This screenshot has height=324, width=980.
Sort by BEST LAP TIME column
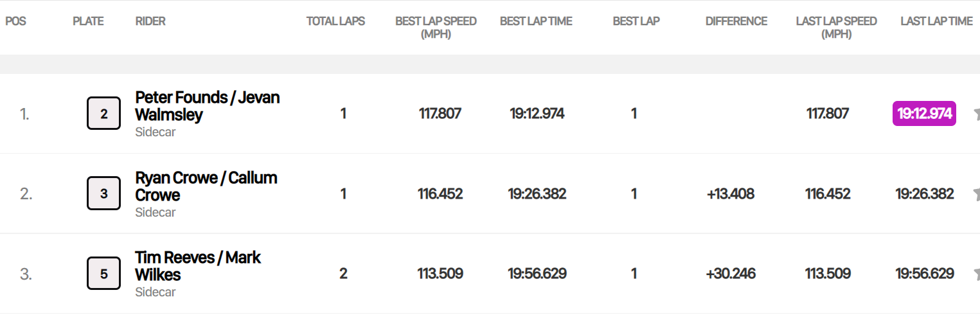(536, 21)
